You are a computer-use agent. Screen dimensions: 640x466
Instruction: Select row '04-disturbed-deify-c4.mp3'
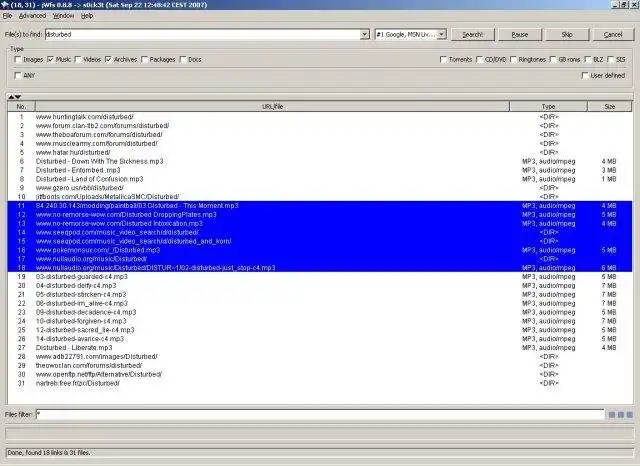320,286
